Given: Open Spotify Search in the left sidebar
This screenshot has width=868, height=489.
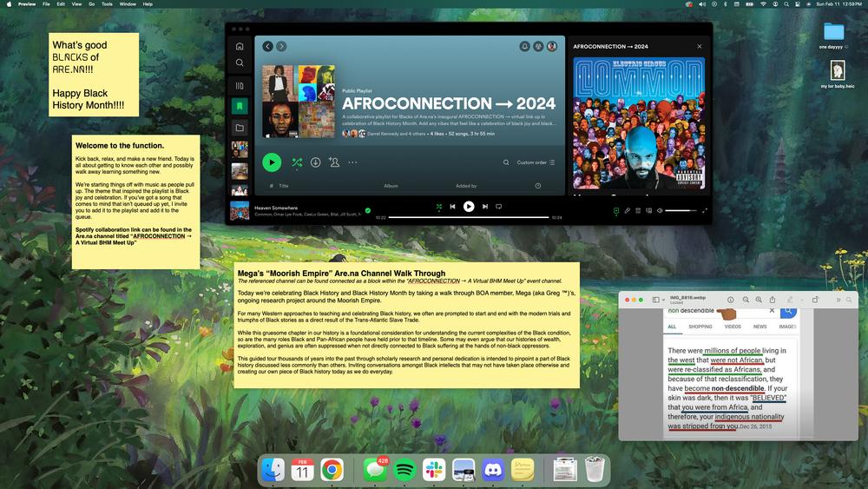Looking at the screenshot, I should click(x=240, y=63).
